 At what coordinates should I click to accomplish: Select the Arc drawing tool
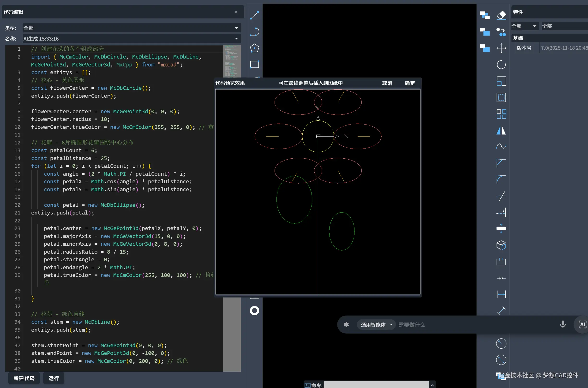(x=254, y=32)
